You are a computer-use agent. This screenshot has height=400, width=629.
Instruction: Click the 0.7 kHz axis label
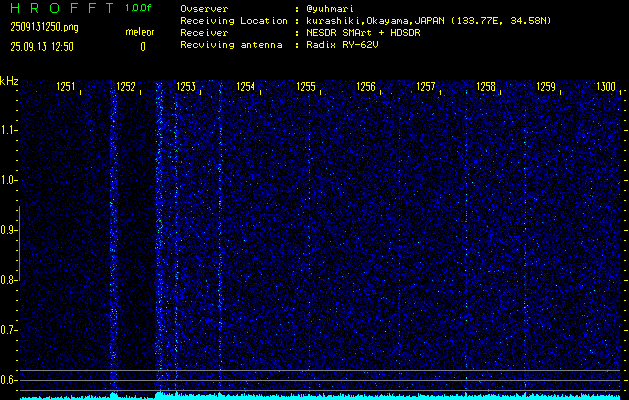tap(7, 330)
